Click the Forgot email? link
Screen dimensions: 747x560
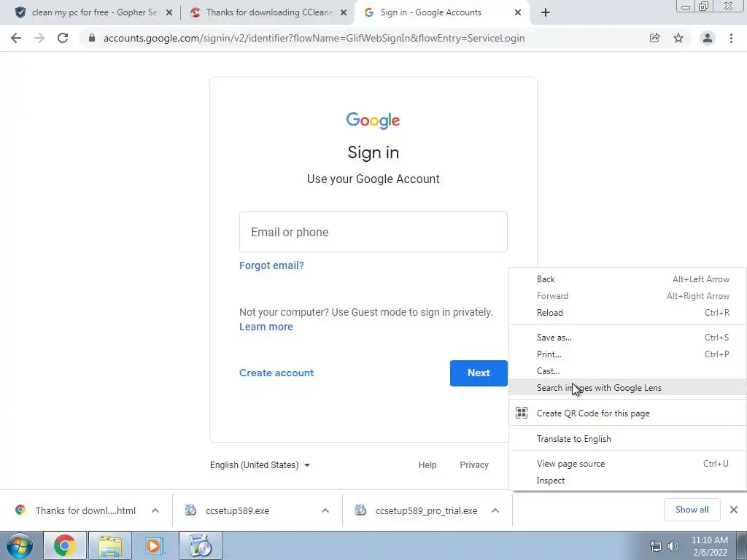(271, 265)
